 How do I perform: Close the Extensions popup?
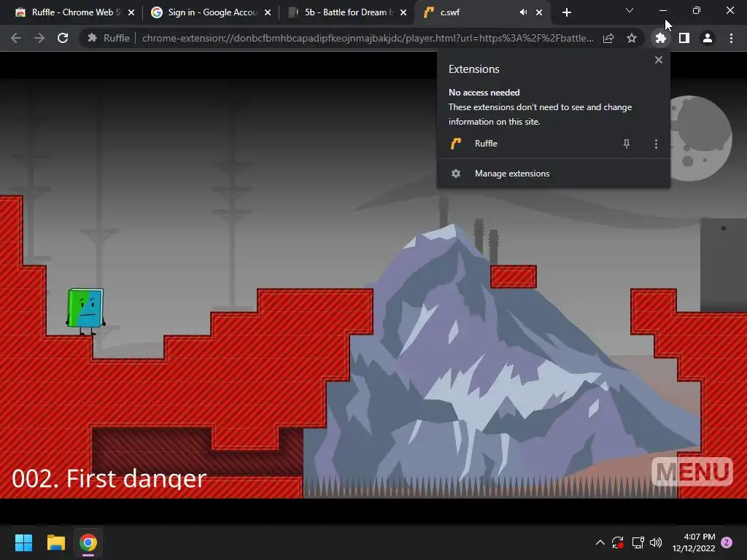click(659, 60)
